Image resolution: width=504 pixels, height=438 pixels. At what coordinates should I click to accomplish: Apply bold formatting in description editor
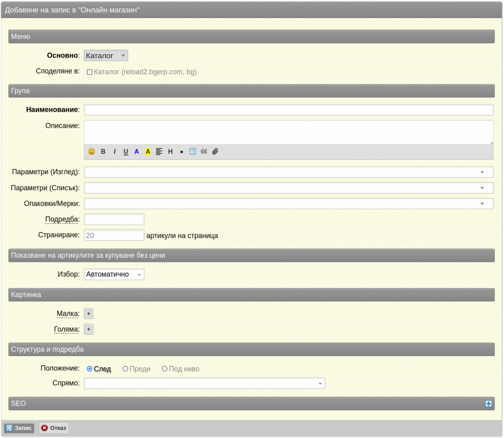point(103,152)
